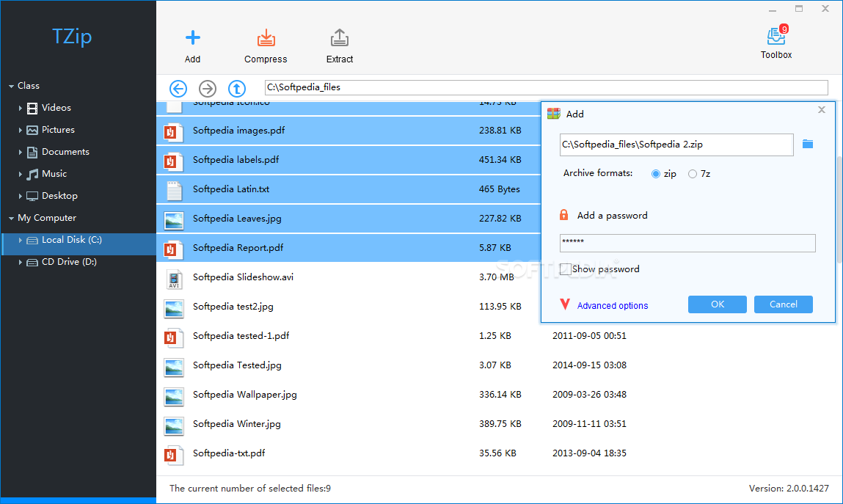The image size is (843, 504).
Task: Select the 7z archive format
Action: [x=693, y=174]
